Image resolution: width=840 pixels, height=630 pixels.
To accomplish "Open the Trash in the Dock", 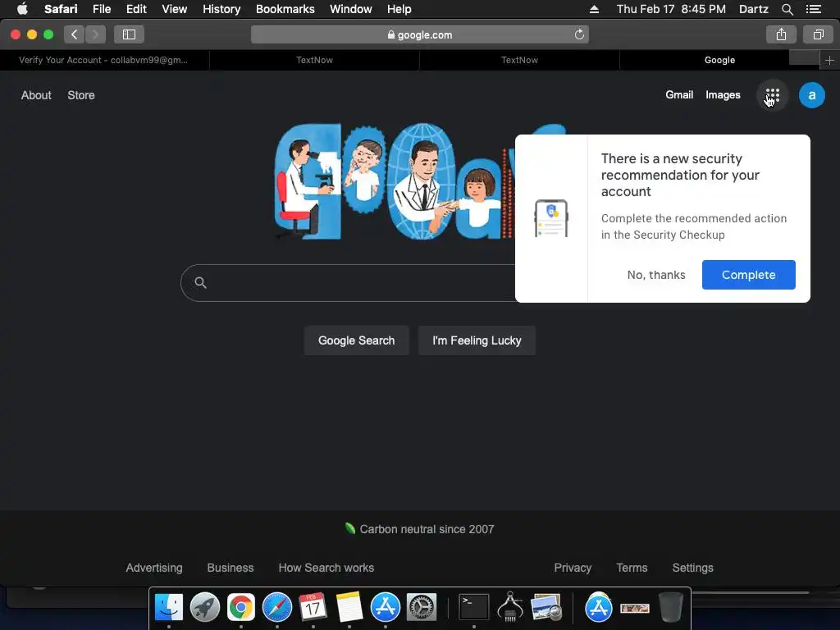I will [x=671, y=608].
